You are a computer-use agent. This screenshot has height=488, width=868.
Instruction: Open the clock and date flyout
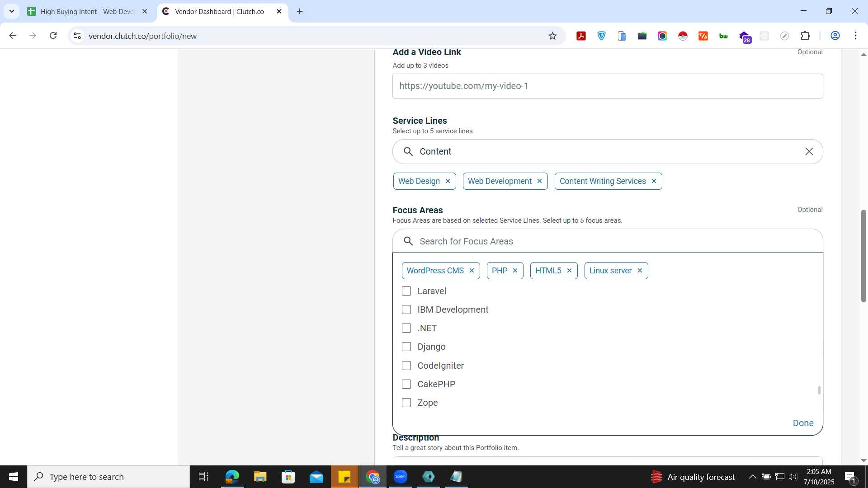[819, 477]
